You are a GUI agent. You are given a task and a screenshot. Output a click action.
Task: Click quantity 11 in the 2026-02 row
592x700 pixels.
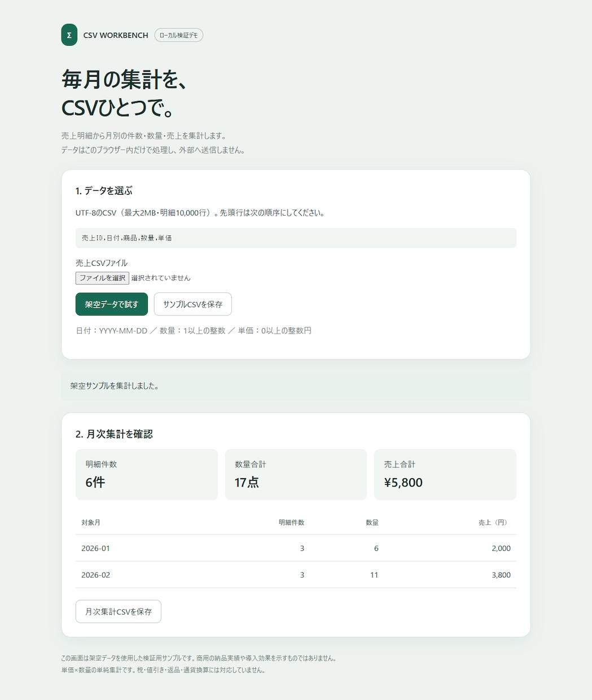pos(374,575)
